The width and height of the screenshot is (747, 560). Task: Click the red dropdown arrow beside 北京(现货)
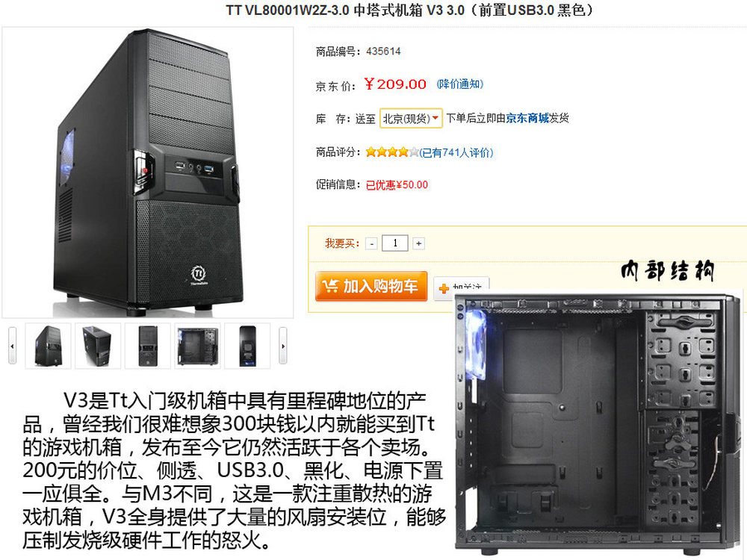435,118
